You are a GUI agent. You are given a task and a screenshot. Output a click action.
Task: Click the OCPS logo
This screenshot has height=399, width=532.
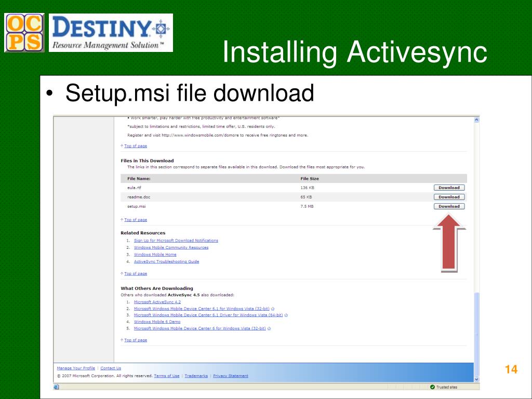tap(24, 33)
